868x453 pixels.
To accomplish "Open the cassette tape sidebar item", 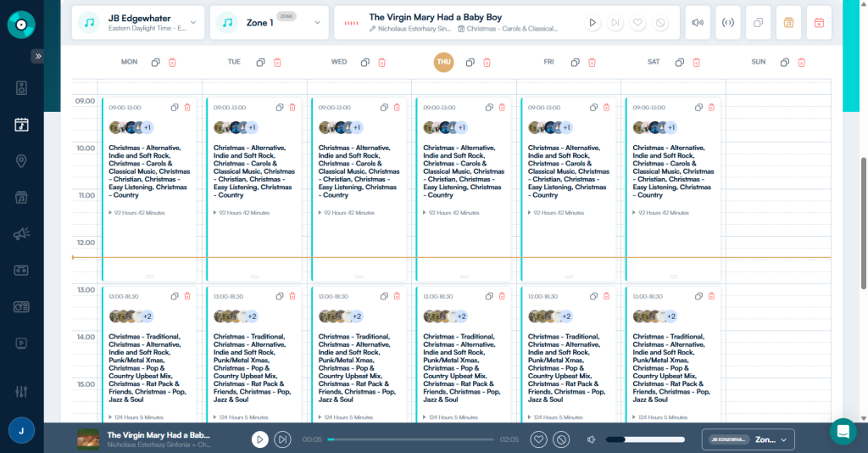I will point(21,271).
